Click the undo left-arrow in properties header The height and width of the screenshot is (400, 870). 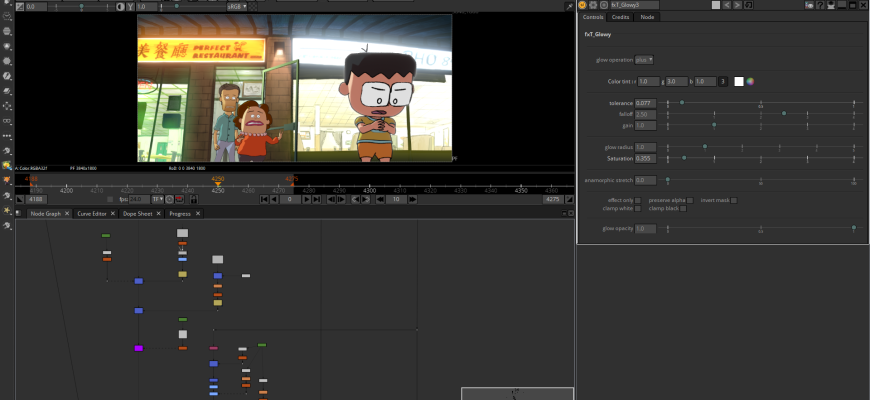tap(727, 5)
